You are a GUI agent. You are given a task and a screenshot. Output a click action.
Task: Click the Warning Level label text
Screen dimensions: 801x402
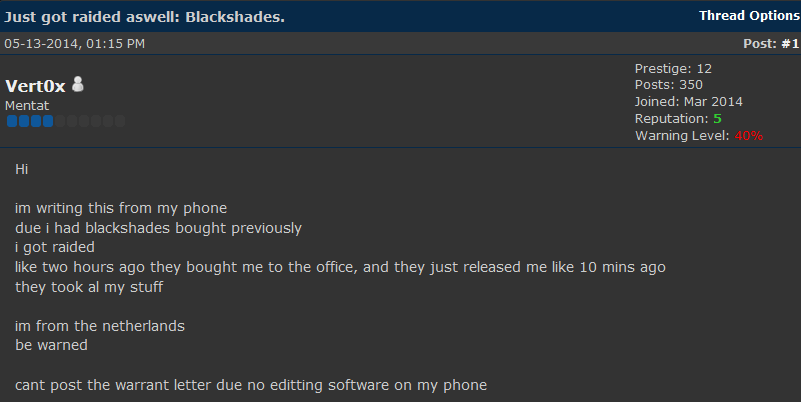(682, 135)
